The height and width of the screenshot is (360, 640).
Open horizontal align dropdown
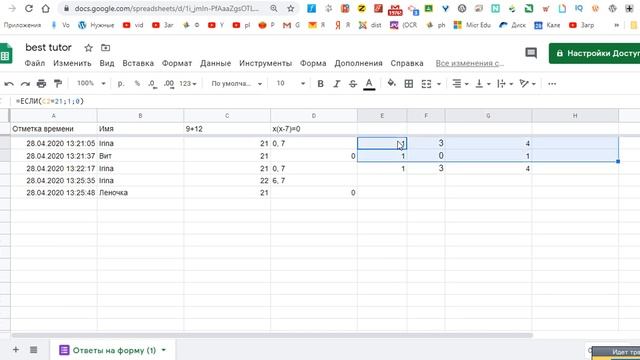(460, 84)
